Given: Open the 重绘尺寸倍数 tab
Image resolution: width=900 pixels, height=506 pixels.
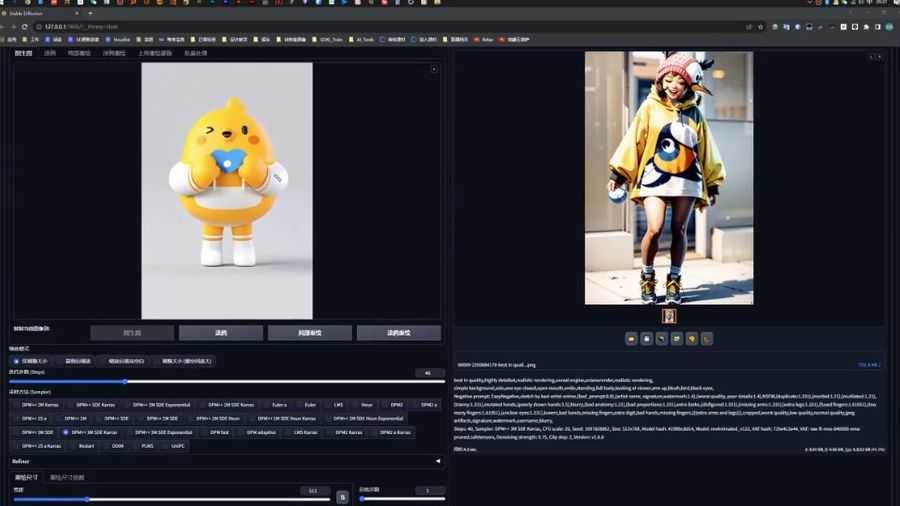Looking at the screenshot, I should [x=67, y=477].
